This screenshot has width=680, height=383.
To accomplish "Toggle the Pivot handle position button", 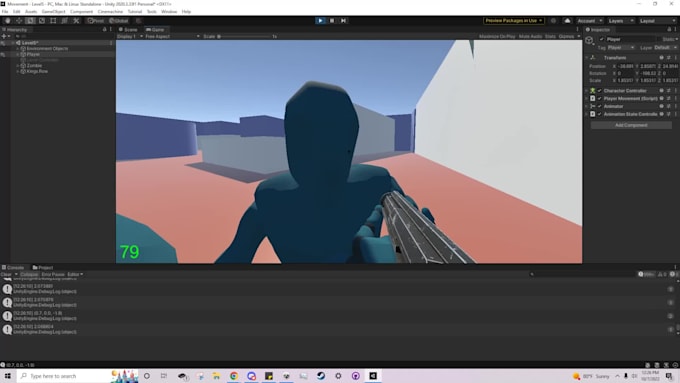I will coord(96,20).
